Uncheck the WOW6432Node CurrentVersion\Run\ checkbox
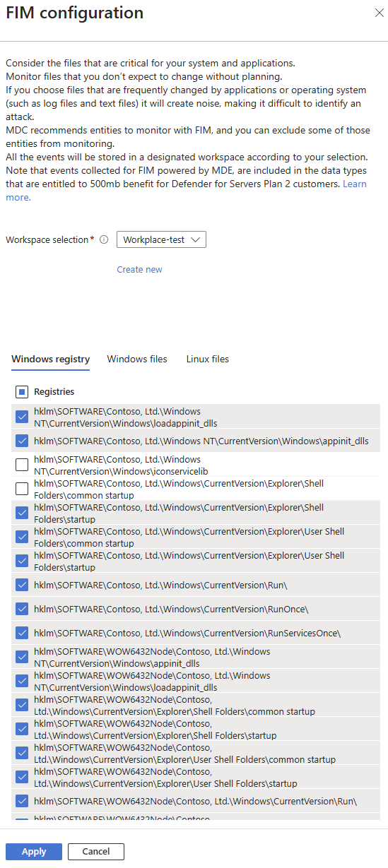Viewport: 388px width, 868px height. [22, 801]
